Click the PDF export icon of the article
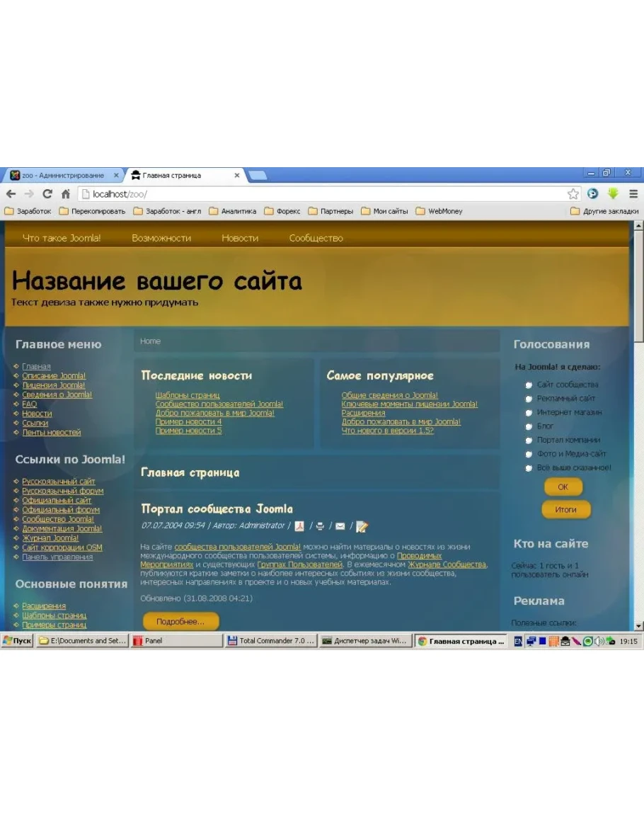 point(299,526)
